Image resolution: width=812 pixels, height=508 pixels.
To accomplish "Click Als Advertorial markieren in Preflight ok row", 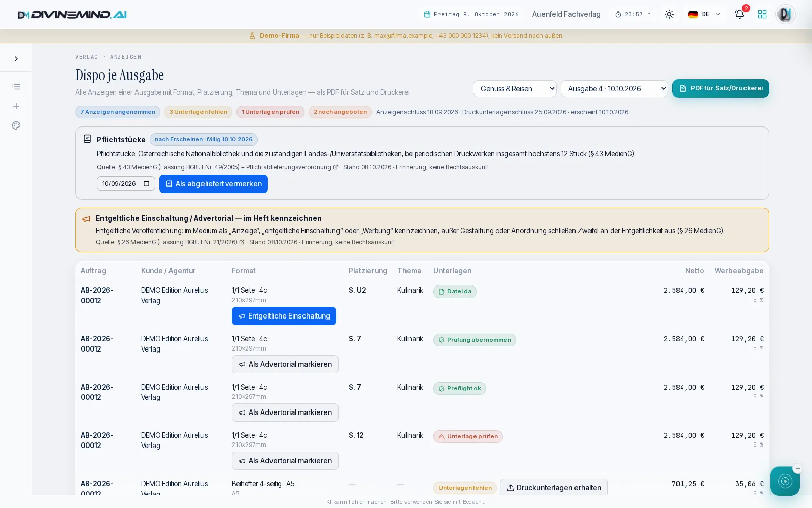I will pos(285,412).
